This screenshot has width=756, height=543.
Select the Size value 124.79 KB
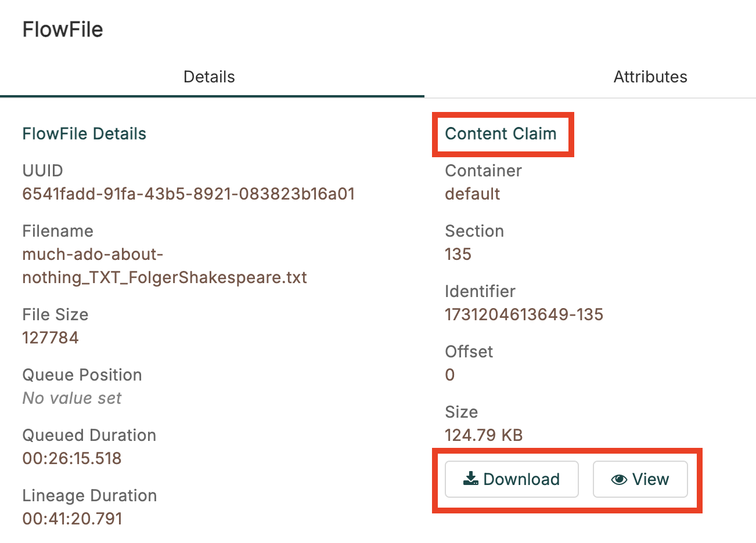coord(484,435)
